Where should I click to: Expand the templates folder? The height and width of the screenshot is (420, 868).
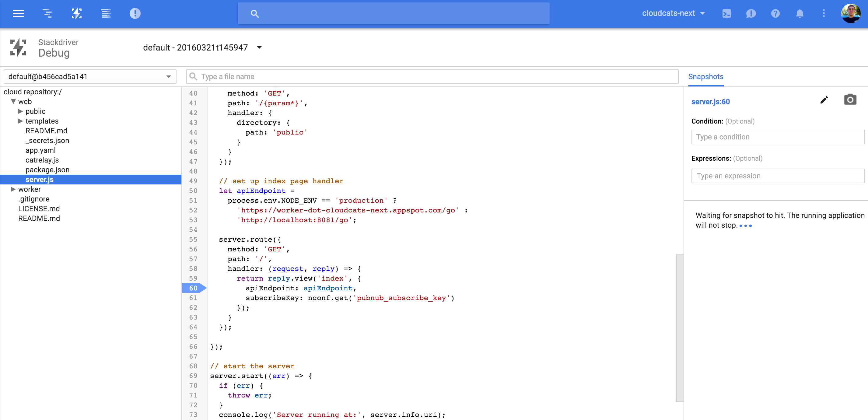(x=21, y=121)
